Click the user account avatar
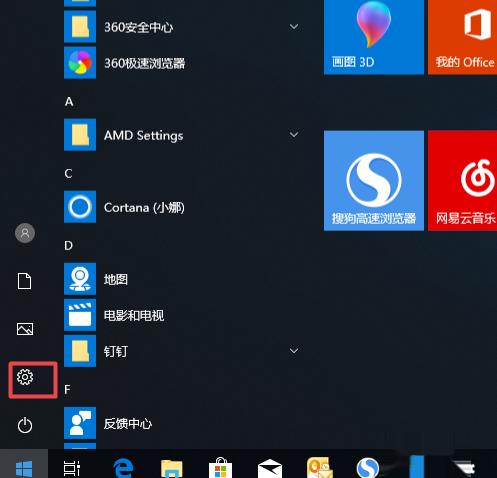497x478 pixels. 25,233
